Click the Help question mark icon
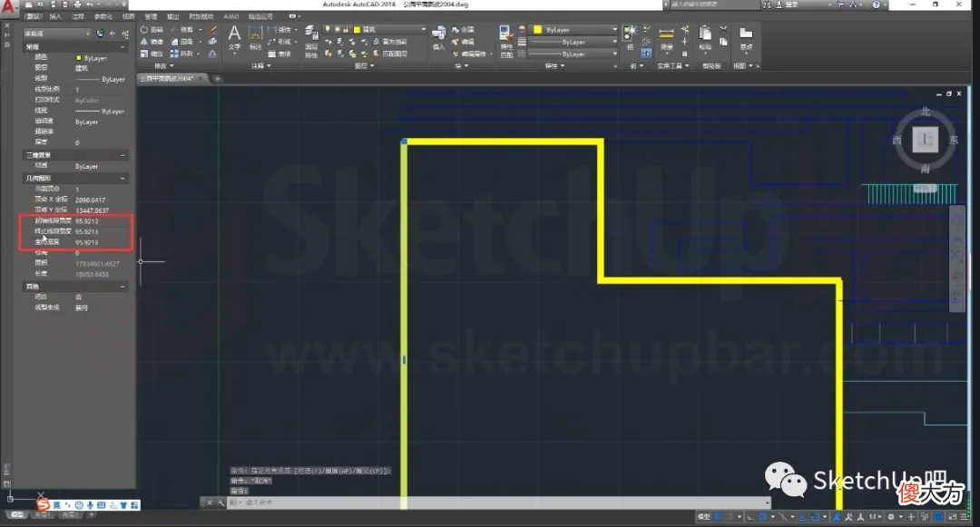This screenshot has width=980, height=527. 876,5
